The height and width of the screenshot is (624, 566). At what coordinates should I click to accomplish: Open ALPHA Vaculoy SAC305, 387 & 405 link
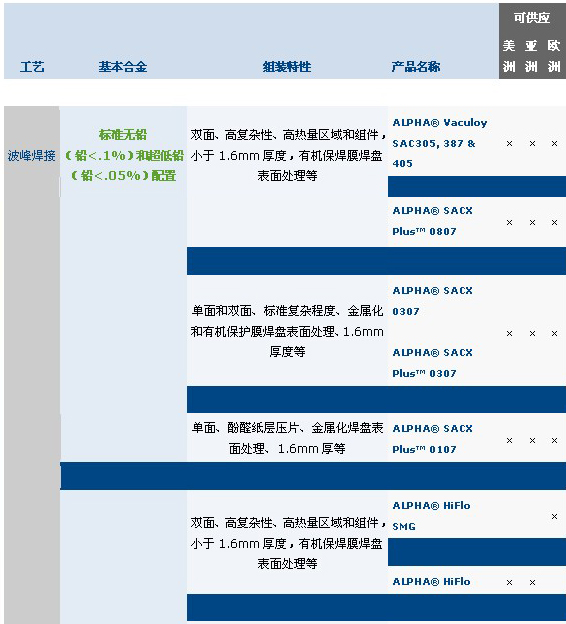(x=440, y=143)
